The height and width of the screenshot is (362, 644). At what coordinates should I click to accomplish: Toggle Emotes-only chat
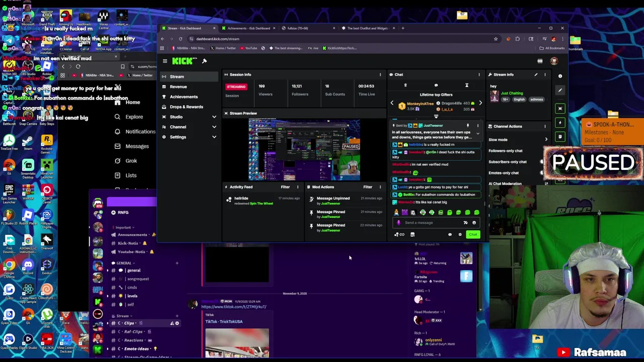(x=542, y=173)
